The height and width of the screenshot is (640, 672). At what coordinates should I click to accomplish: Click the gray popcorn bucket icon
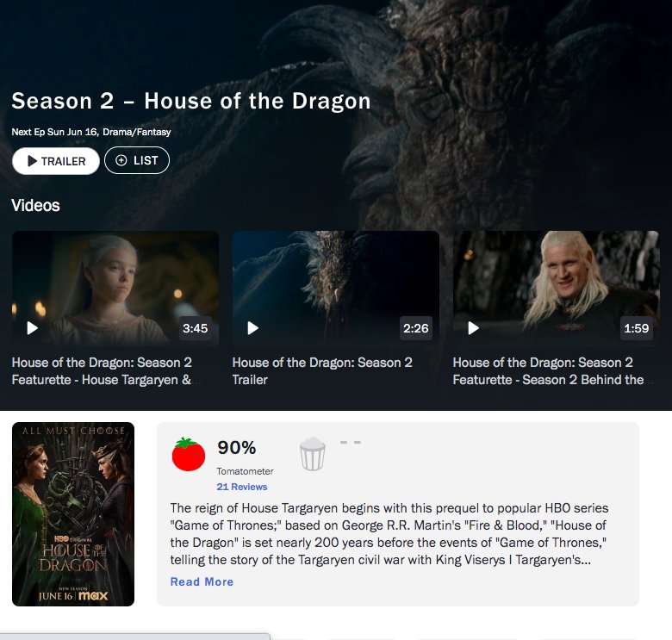tap(312, 454)
